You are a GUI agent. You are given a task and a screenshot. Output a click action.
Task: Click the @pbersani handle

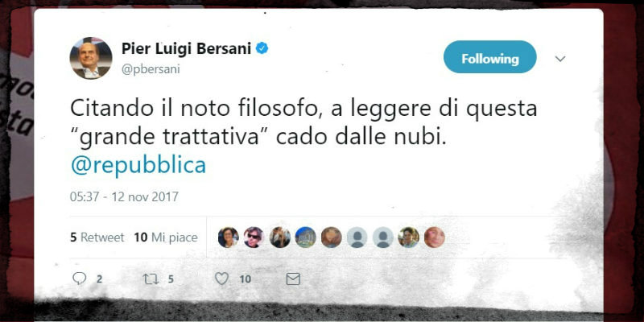coord(151,69)
